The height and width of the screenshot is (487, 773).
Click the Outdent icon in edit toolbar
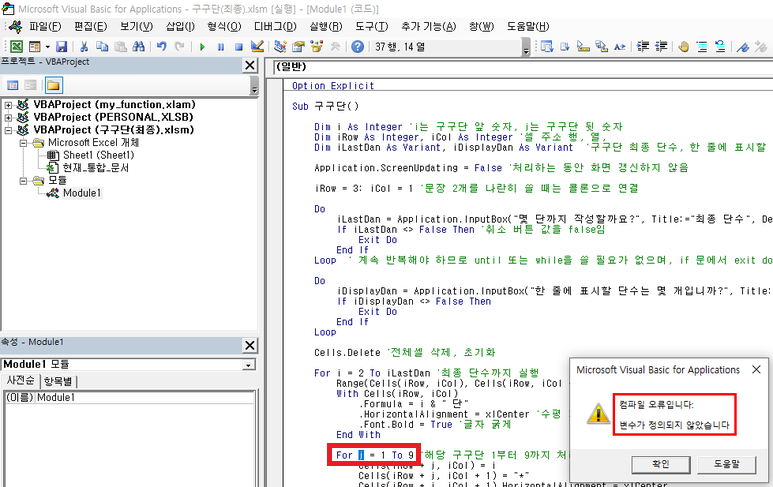(x=661, y=47)
